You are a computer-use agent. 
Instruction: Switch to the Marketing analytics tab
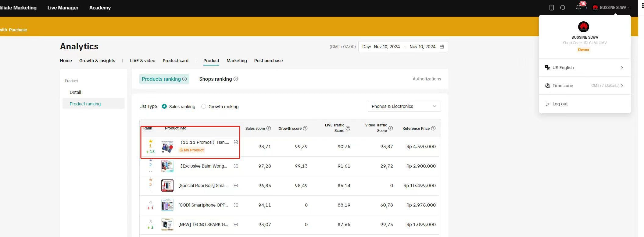pos(237,61)
